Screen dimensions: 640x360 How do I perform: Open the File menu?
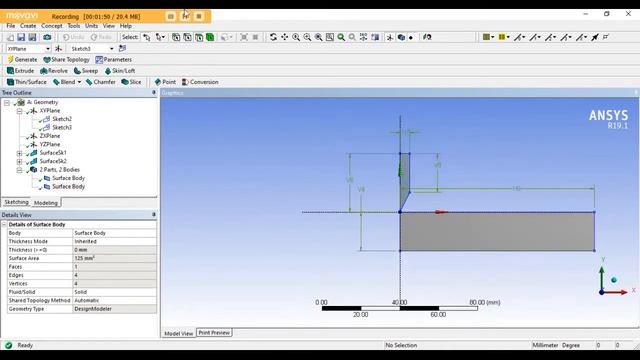pyautogui.click(x=11, y=26)
